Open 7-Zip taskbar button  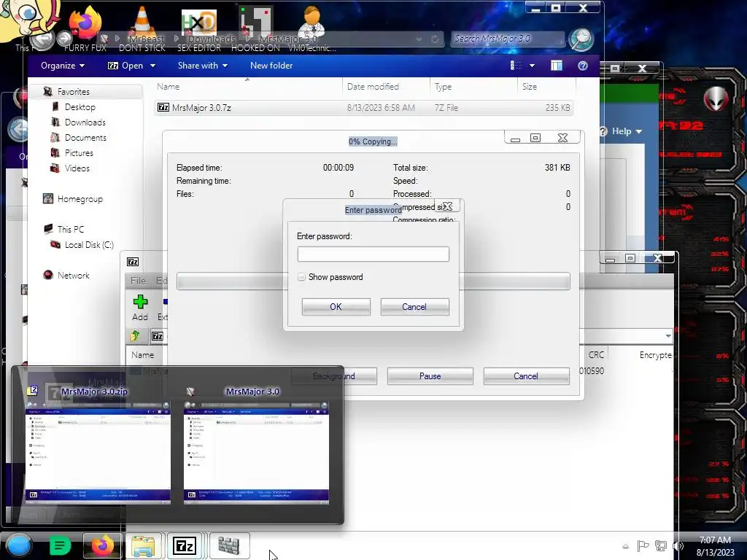point(185,545)
